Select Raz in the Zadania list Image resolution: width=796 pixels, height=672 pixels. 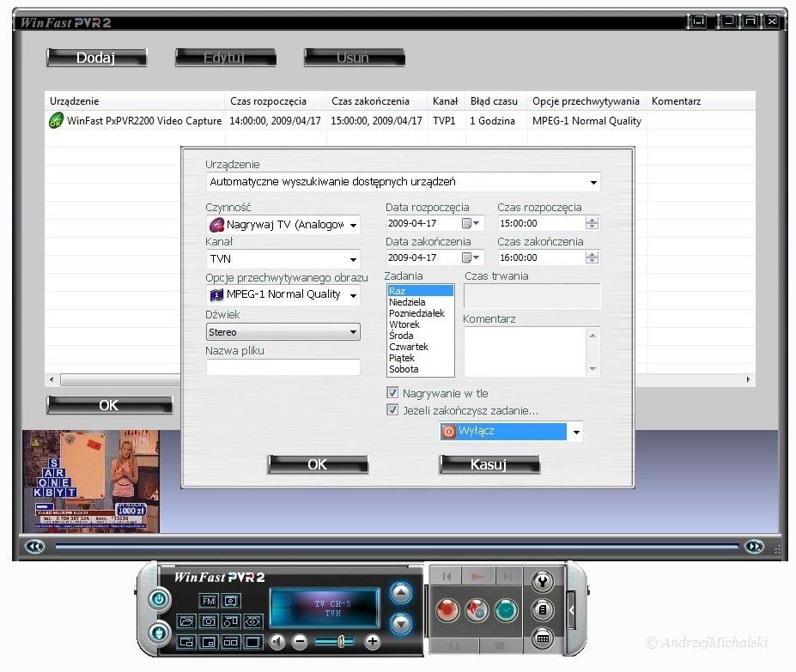pos(421,291)
